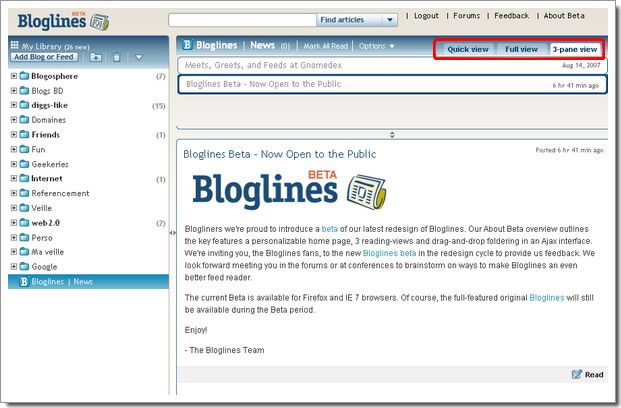Click the article title Bloglines Beta - Now Open to the Public
Screen dimensions: 621x408
tap(280, 154)
